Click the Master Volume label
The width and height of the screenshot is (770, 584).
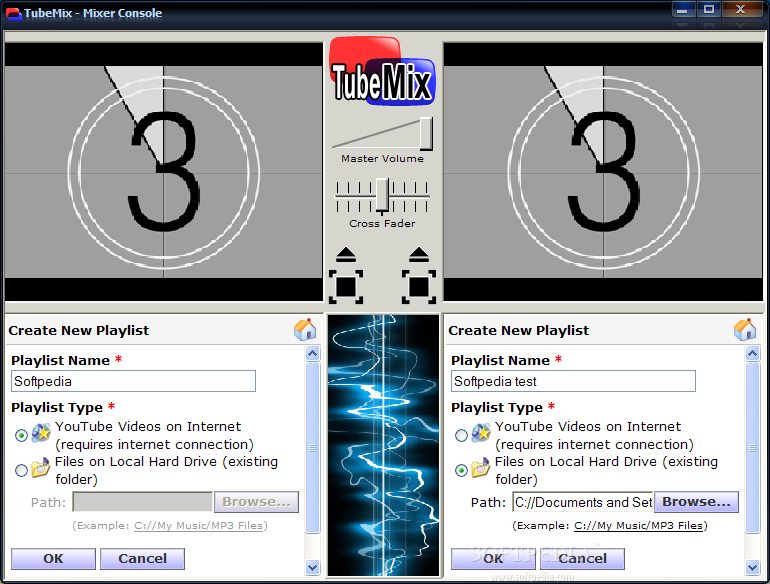tap(382, 159)
